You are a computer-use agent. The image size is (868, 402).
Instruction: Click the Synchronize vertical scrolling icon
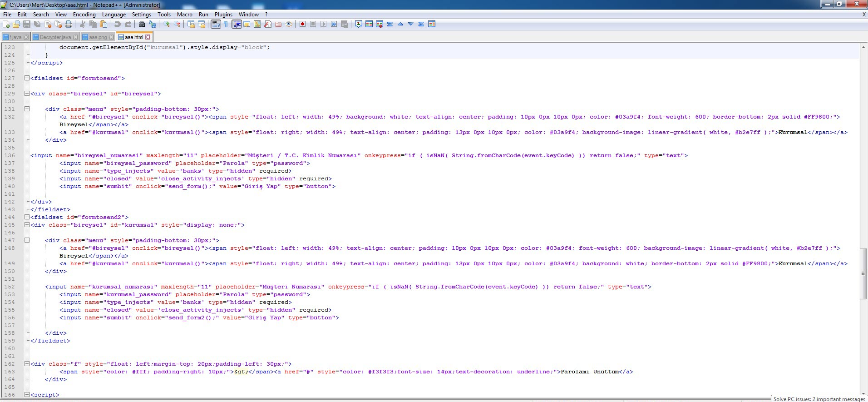coord(191,24)
